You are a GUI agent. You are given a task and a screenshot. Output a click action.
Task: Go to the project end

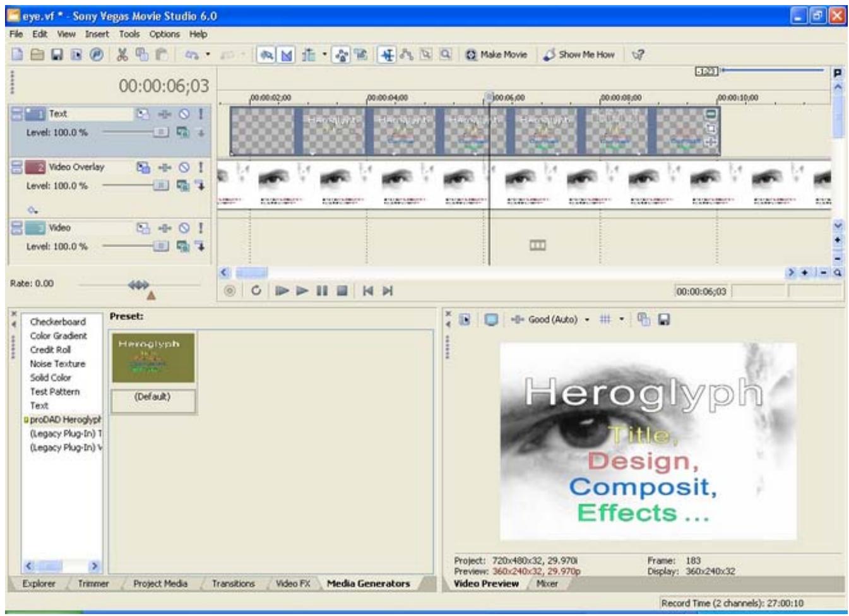tap(388, 291)
